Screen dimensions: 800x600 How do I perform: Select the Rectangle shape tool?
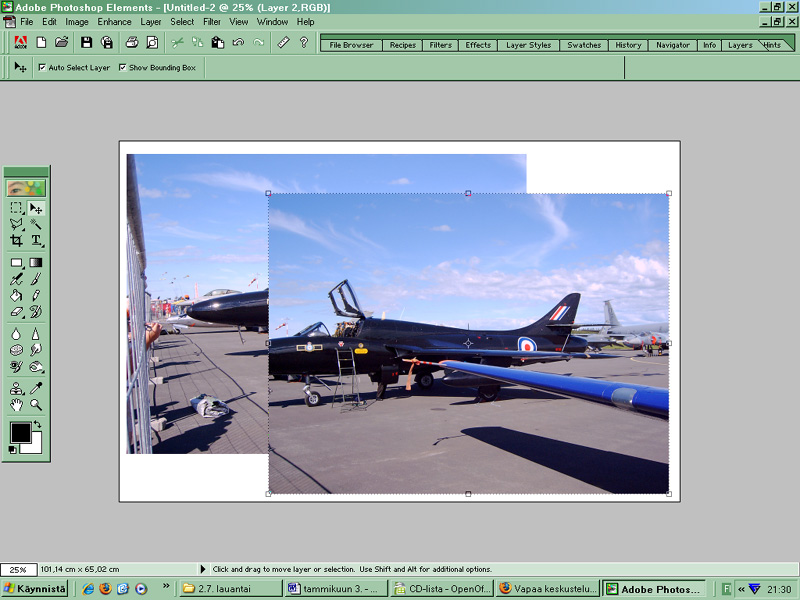[x=16, y=263]
